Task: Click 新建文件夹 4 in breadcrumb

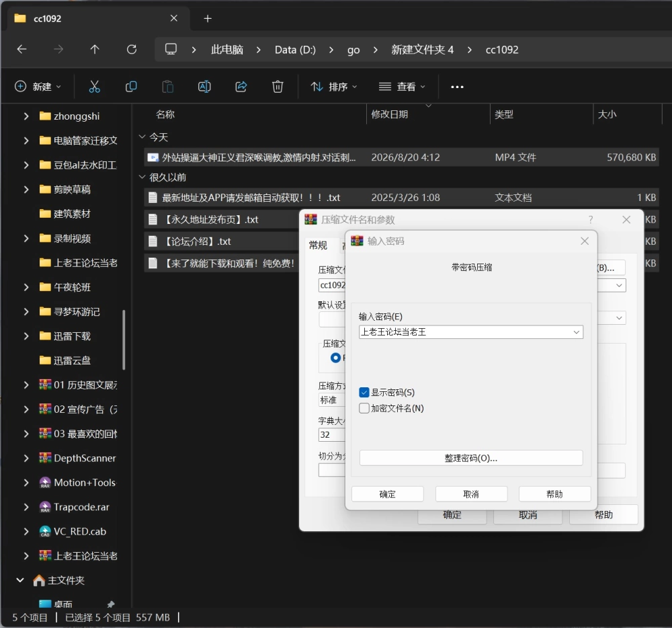Action: (422, 50)
